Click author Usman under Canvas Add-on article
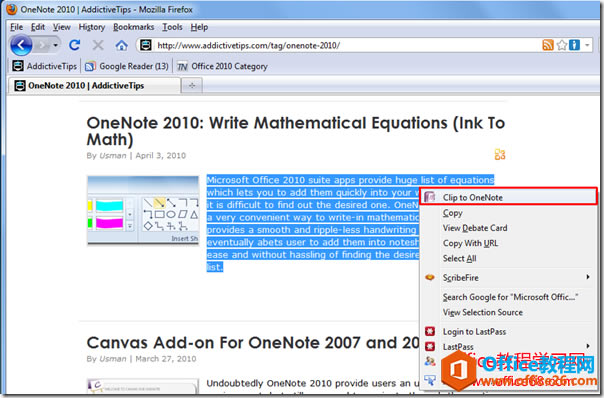The image size is (604, 398). [112, 359]
